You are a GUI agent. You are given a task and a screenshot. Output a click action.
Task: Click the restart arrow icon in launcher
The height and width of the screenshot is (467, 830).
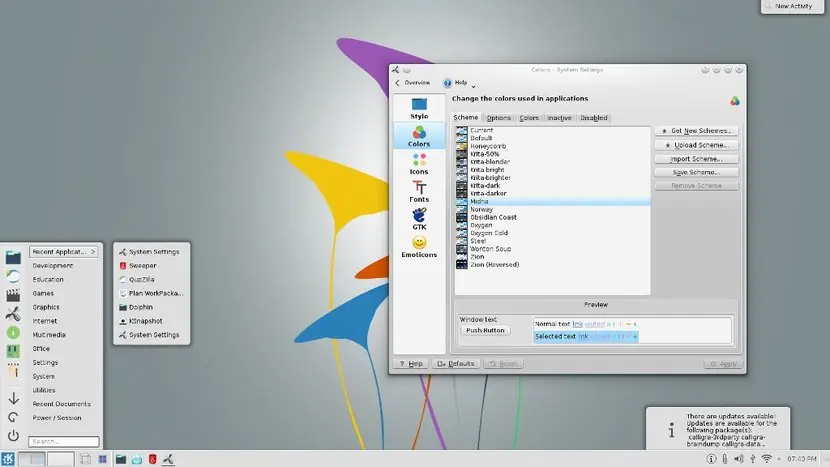click(x=13, y=417)
